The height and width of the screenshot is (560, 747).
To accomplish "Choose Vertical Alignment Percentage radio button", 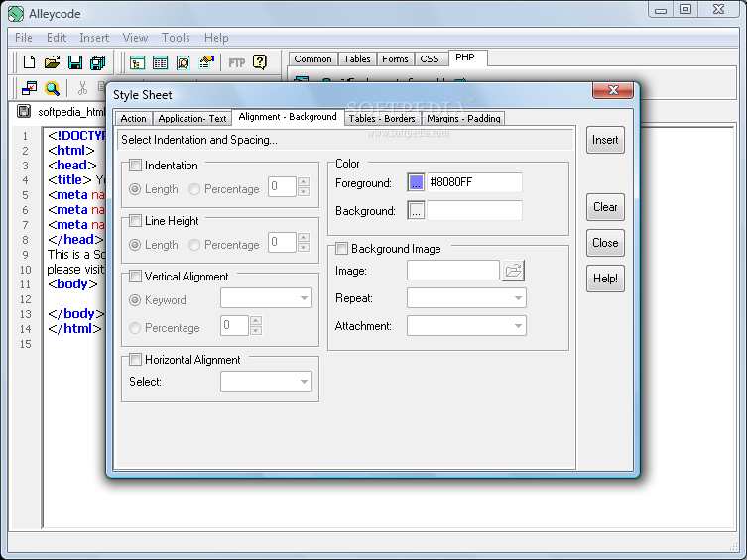I will (x=135, y=328).
